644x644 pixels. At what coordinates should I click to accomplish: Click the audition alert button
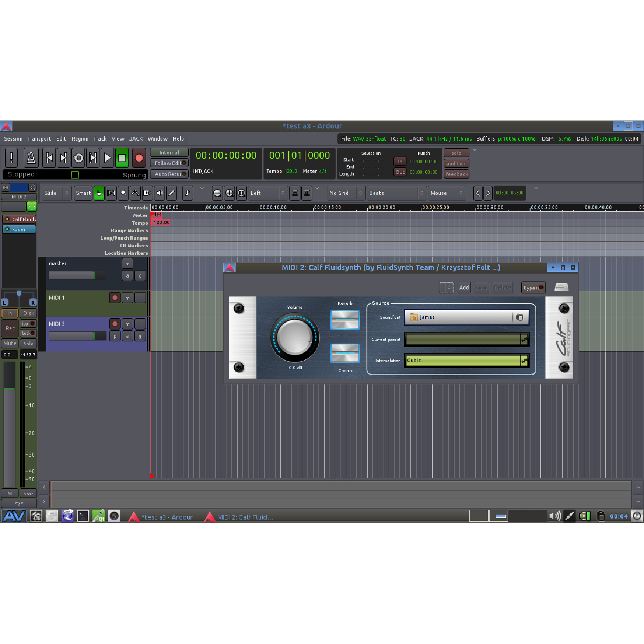coord(457,163)
